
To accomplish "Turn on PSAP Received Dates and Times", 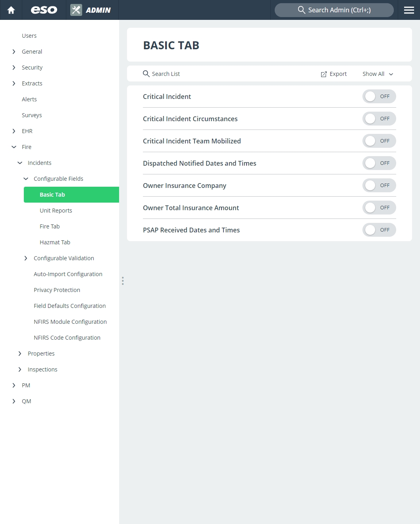I will tap(379, 230).
